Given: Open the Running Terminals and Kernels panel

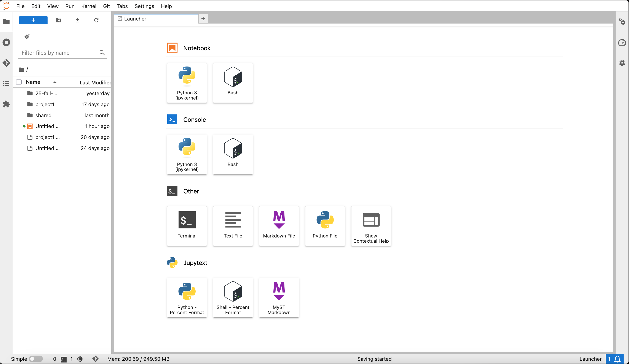Looking at the screenshot, I should tap(6, 42).
